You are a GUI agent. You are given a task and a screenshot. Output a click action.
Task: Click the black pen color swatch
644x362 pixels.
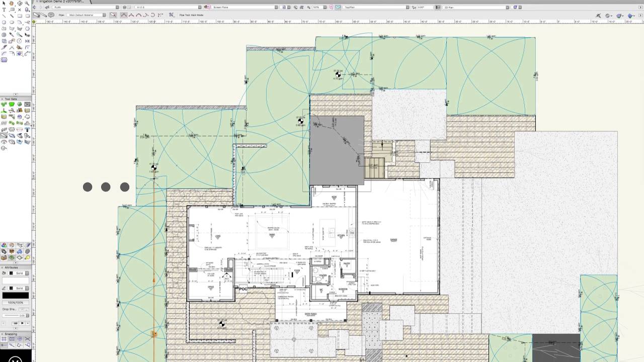pos(16,296)
